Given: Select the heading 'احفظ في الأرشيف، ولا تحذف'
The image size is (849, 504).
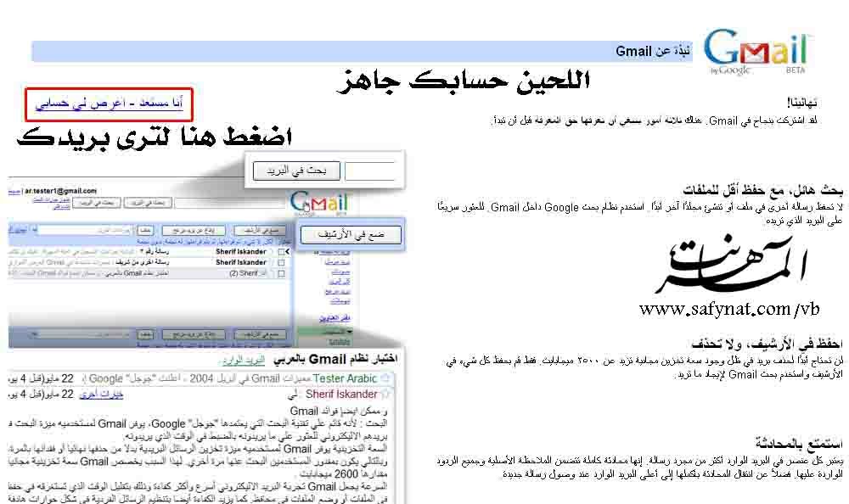Looking at the screenshot, I should 767,344.
